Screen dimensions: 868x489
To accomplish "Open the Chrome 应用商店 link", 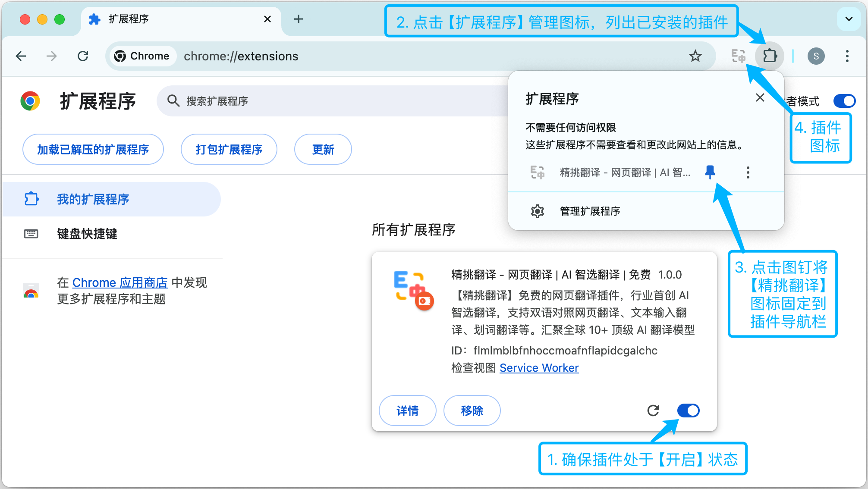I will tap(120, 282).
